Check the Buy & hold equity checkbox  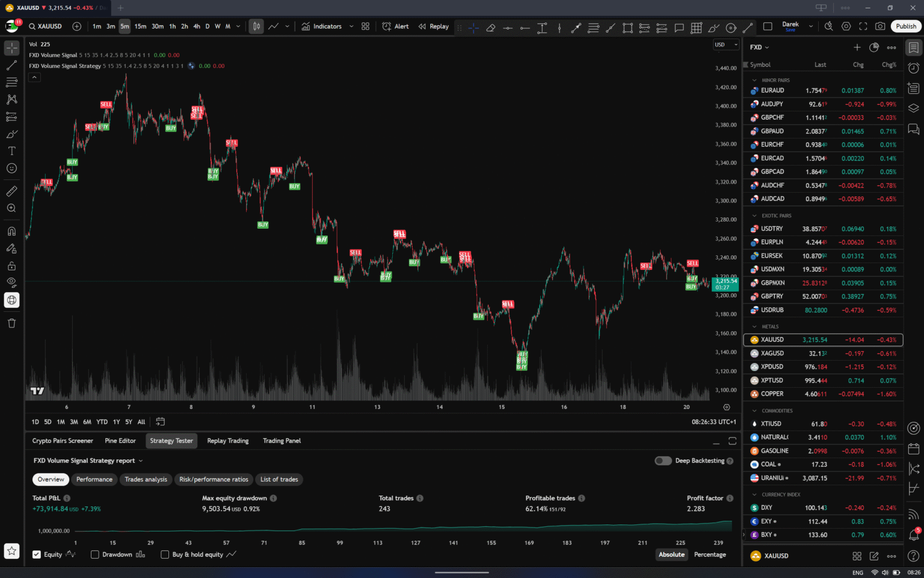pos(165,555)
